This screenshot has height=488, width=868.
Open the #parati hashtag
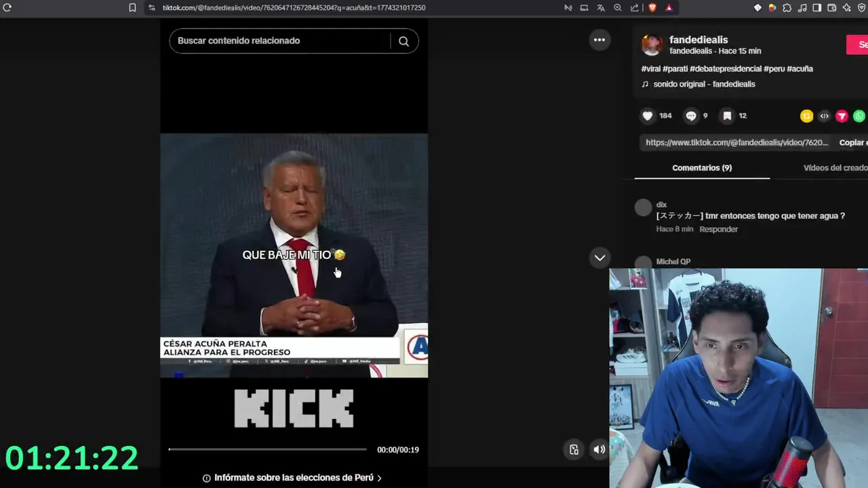coord(675,68)
